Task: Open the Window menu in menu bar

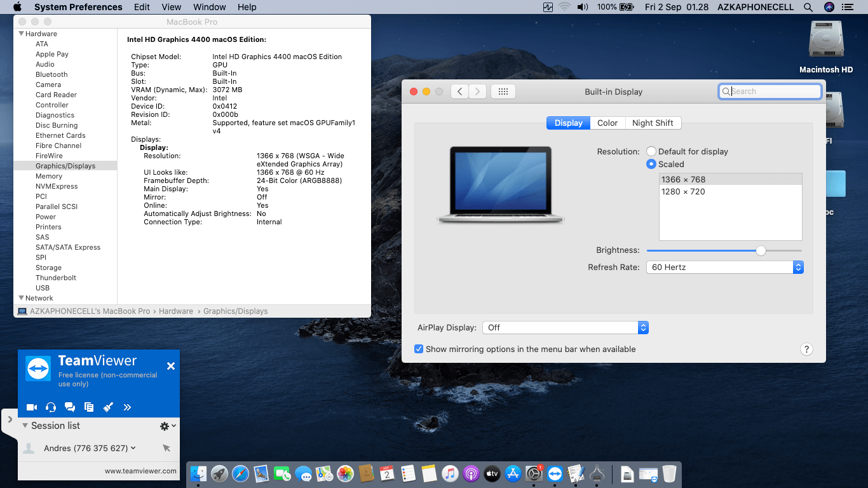Action: (209, 7)
